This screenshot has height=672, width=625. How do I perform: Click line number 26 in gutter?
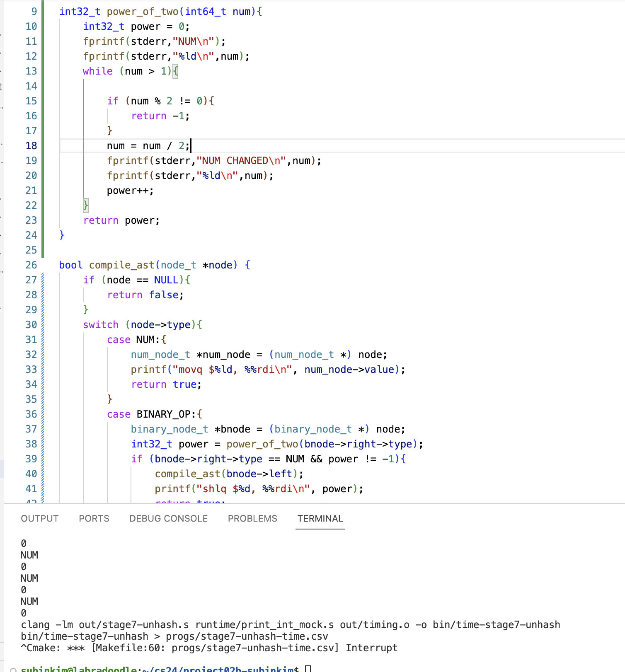pos(31,265)
